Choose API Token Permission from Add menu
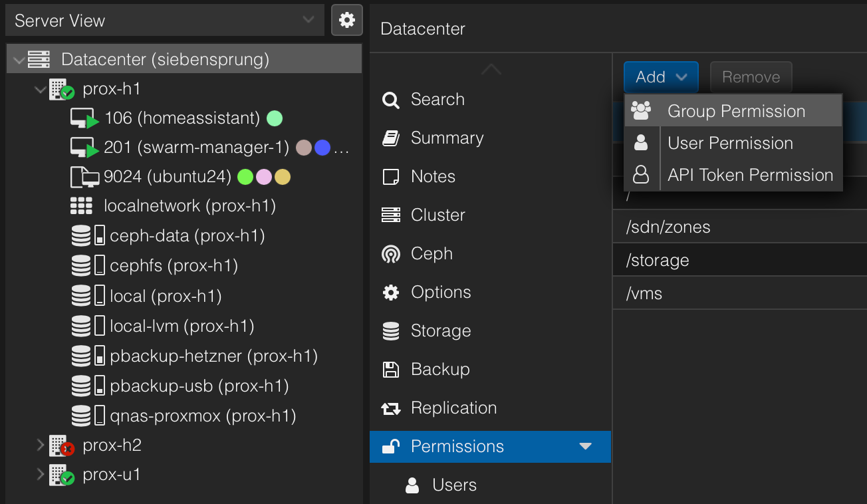Image resolution: width=867 pixels, height=504 pixels. pos(733,175)
